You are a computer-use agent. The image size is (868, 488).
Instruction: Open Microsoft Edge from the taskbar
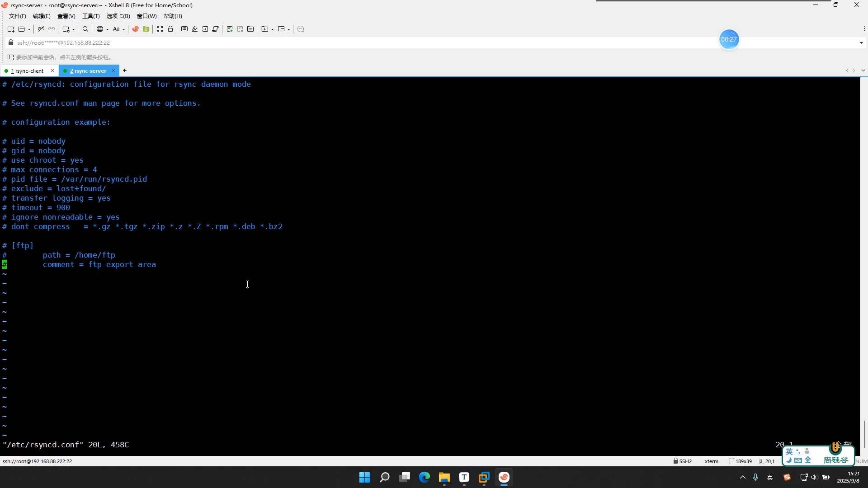coord(424,477)
